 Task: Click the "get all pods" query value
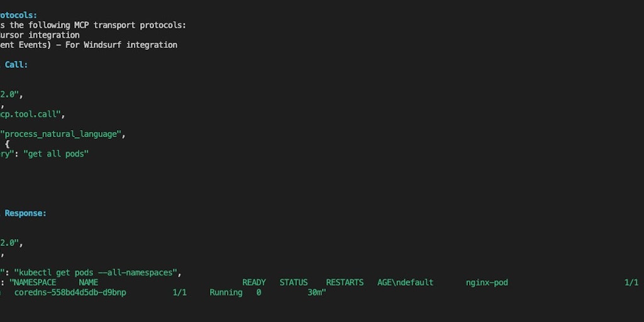click(56, 153)
